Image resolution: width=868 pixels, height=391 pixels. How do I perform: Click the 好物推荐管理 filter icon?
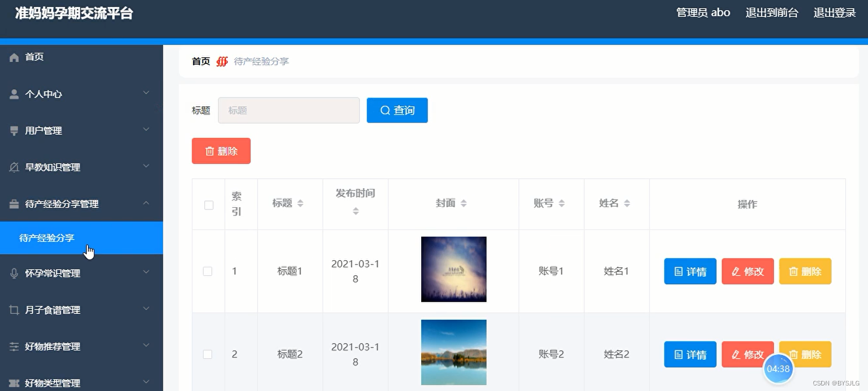coord(13,346)
